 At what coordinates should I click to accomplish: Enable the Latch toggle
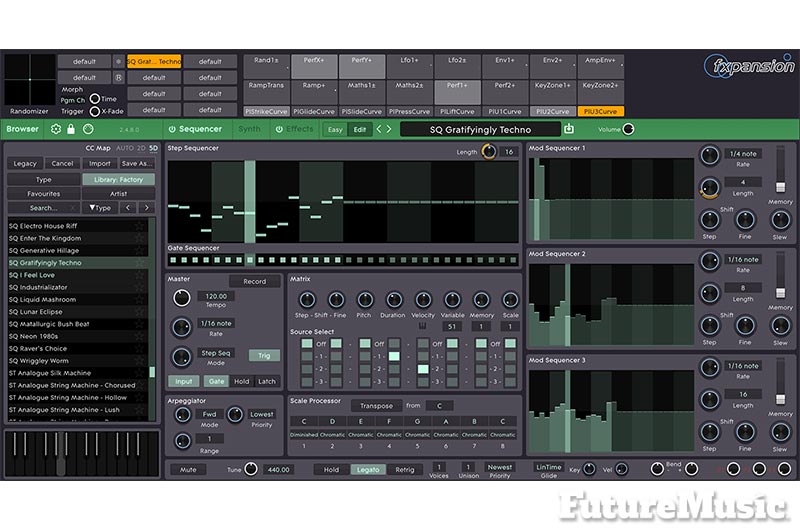tap(267, 381)
